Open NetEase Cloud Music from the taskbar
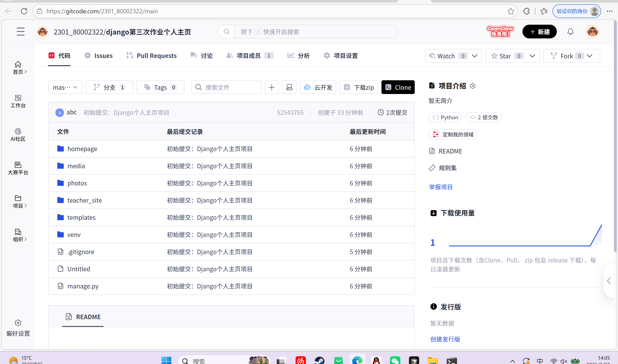618x364 pixels. tap(301, 360)
